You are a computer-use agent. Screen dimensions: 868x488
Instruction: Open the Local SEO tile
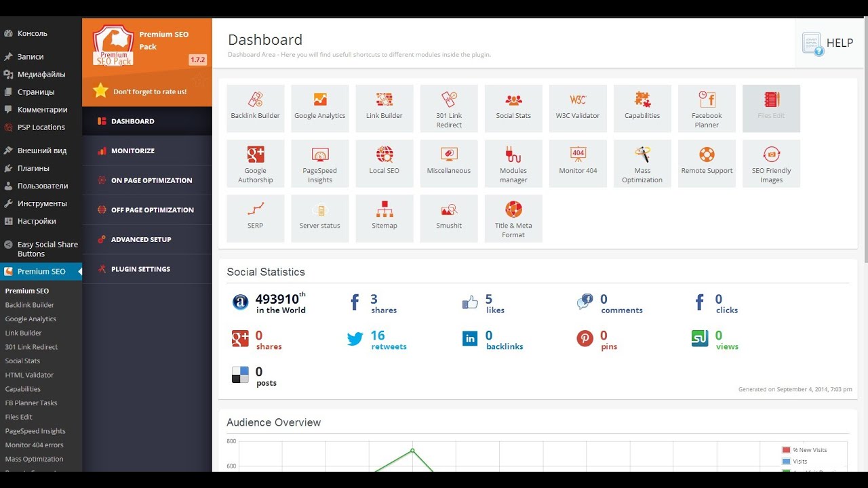pos(384,163)
